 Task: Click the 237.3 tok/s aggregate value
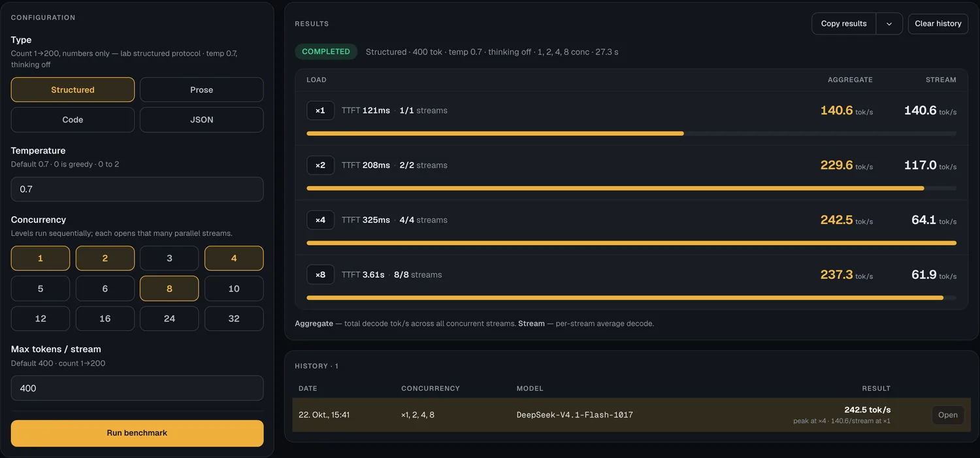847,274
